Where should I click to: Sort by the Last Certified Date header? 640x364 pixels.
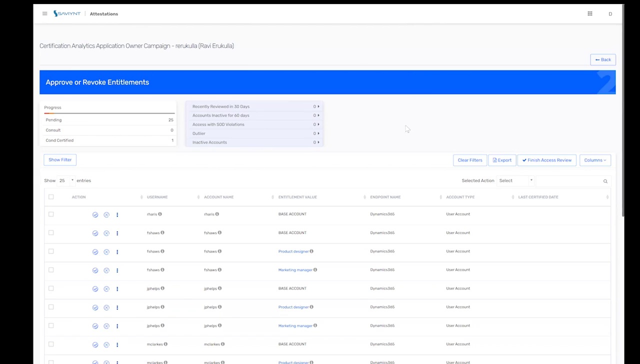coord(538,197)
